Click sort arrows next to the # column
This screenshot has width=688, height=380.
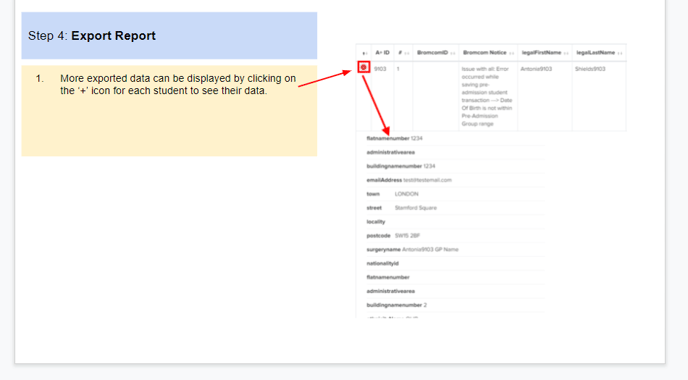click(407, 53)
